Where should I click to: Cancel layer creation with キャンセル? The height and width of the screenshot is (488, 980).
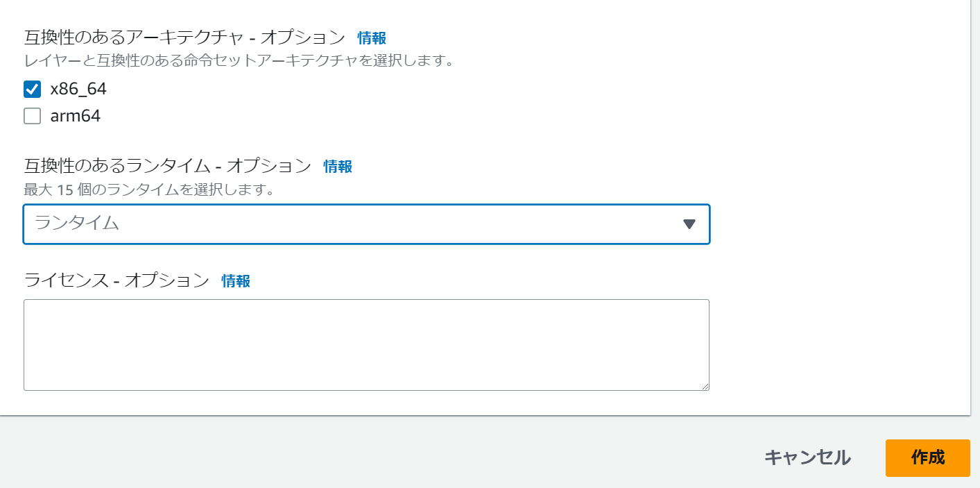(x=807, y=458)
